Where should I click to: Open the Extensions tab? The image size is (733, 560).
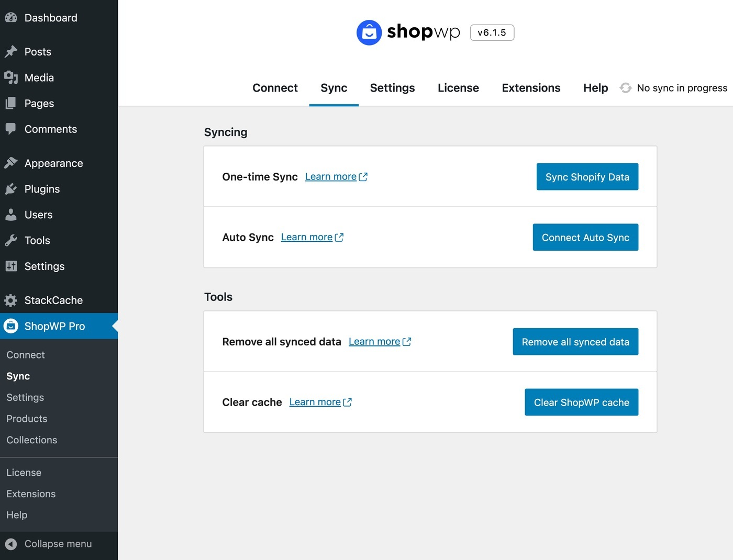coord(531,88)
